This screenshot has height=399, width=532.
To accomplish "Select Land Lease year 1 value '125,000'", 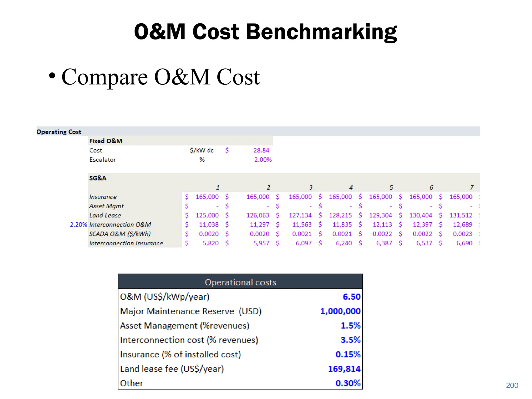I will tap(207, 215).
